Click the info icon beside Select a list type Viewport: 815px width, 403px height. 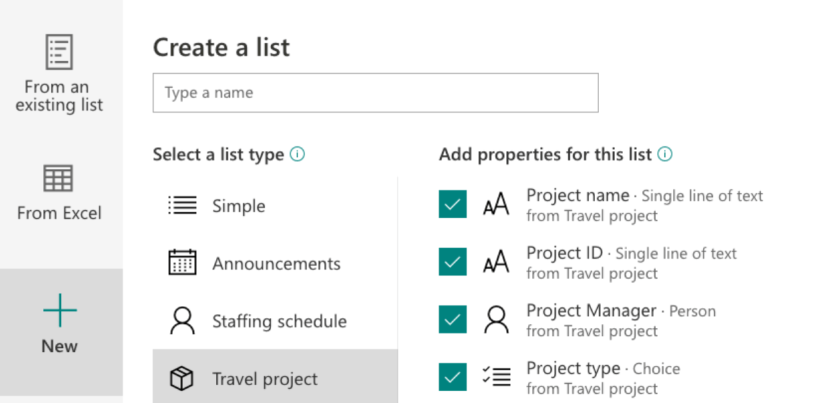pos(297,155)
